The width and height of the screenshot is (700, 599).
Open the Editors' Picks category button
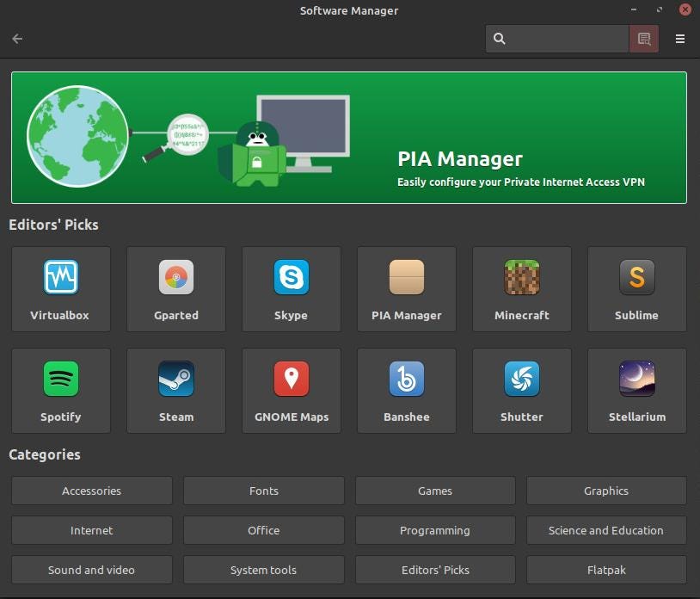point(435,570)
